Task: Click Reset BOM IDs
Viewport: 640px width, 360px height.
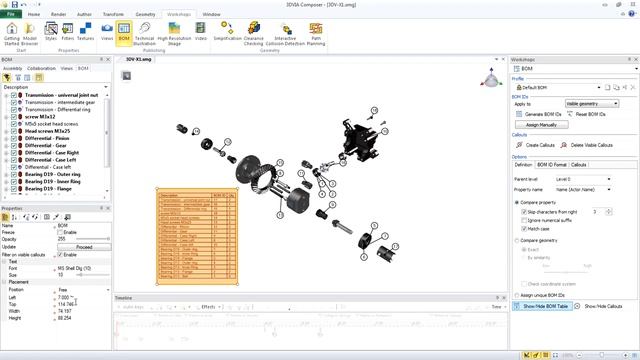Action: pos(586,114)
